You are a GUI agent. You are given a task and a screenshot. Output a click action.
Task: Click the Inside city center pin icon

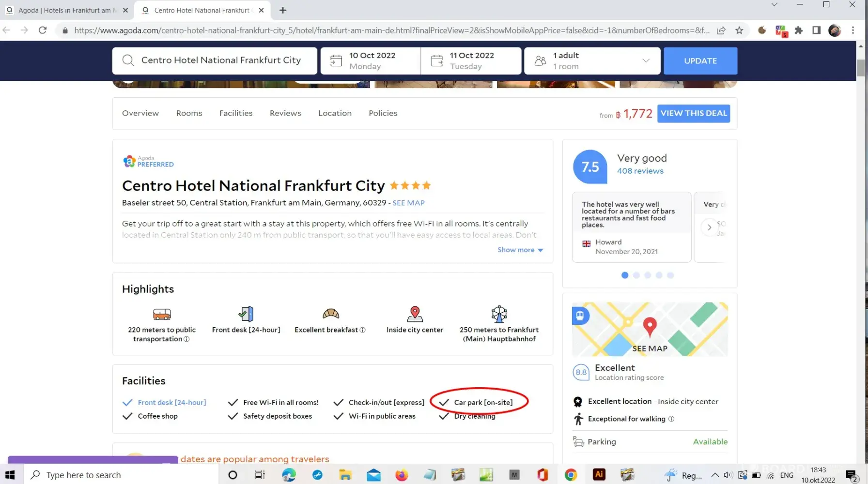pos(415,314)
